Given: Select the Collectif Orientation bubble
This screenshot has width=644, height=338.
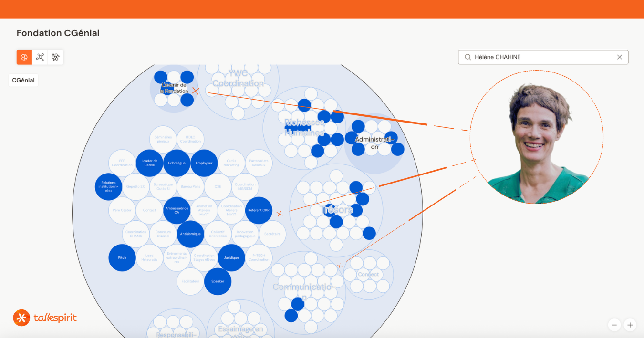Looking at the screenshot, I should tap(218, 234).
